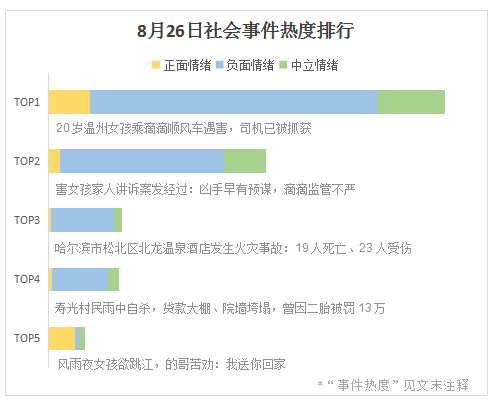The height and width of the screenshot is (401, 492).
Task: Click the blue 负面情绪 legend swatch
Action: pos(219,65)
